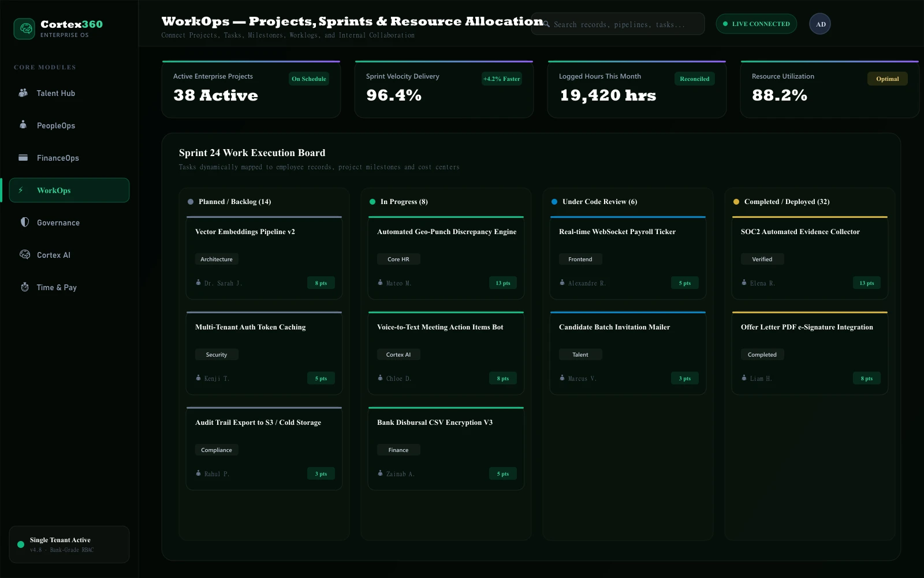Open the Automated Geo-Punch Discrepancy Engine card
Image resolution: width=924 pixels, height=578 pixels.
(446, 258)
